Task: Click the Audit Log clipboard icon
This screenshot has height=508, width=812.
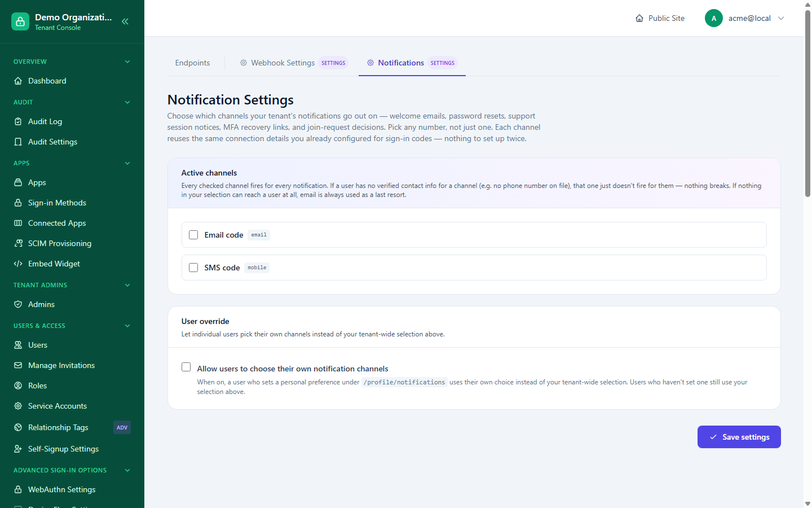Action: pos(18,121)
